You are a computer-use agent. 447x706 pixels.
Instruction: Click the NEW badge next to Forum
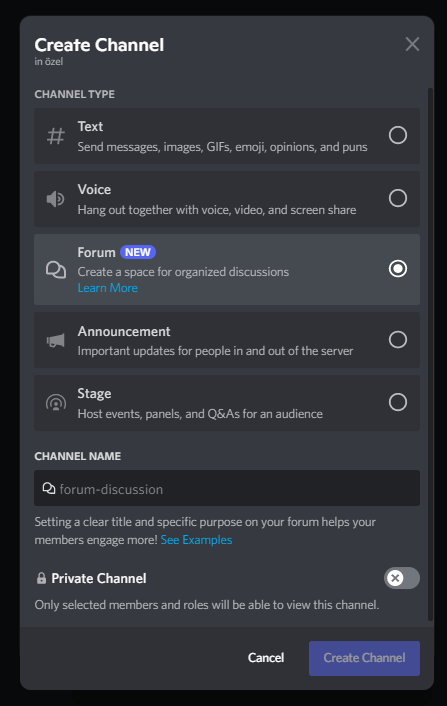pyautogui.click(x=138, y=252)
